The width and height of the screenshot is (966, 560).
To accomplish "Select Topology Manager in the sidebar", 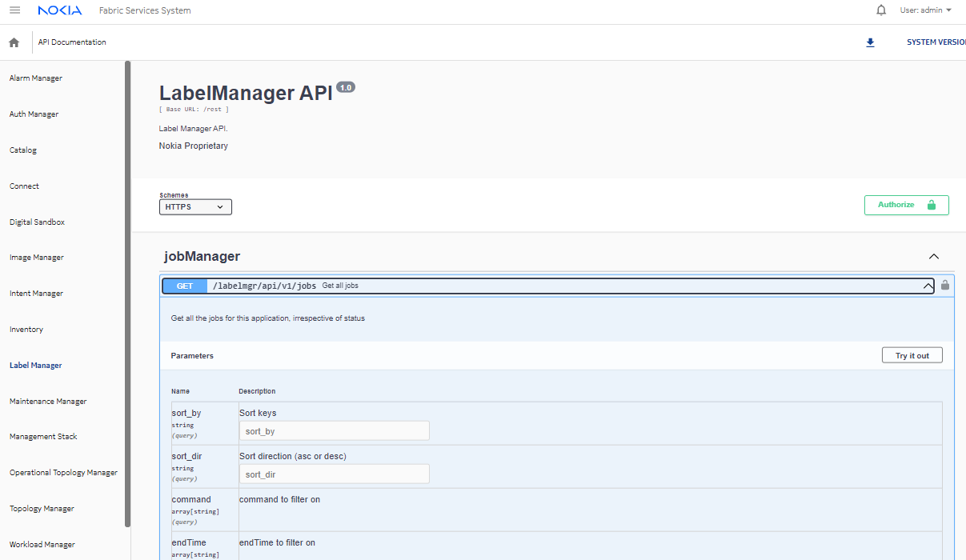I will pyautogui.click(x=42, y=509).
